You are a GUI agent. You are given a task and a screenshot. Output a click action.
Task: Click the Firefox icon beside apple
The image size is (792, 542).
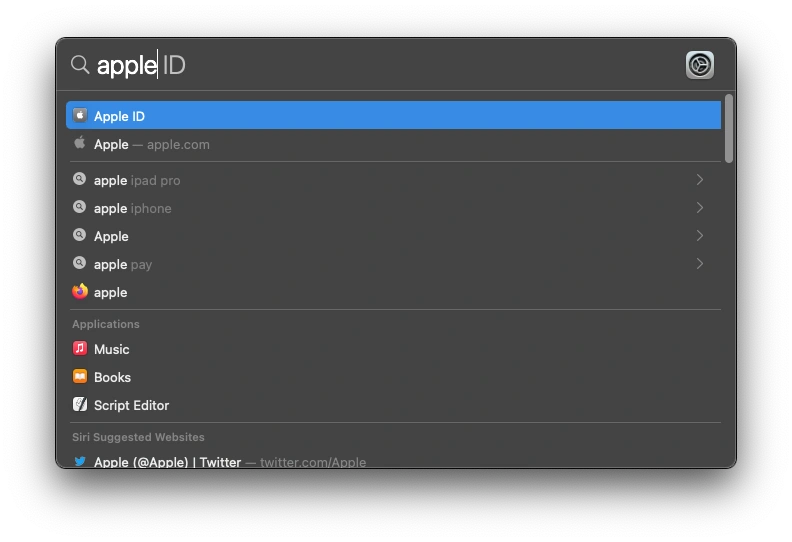pyautogui.click(x=80, y=292)
